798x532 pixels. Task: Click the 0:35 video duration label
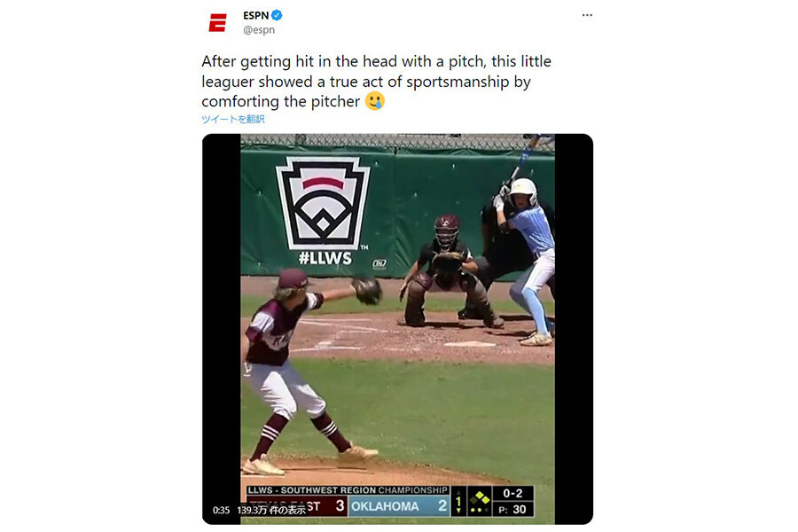(221, 510)
